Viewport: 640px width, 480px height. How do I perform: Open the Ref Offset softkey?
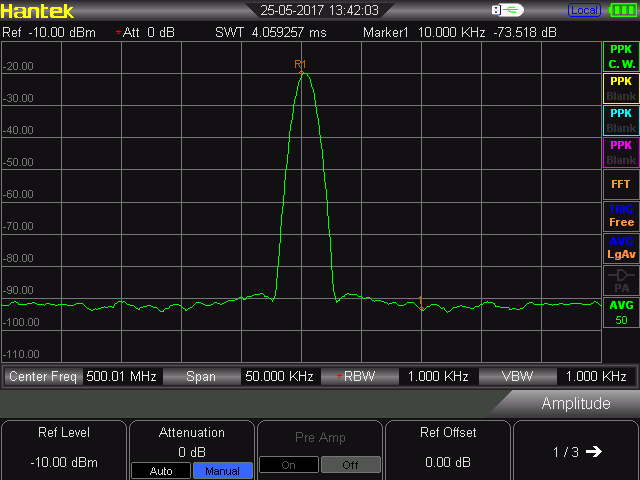447,448
